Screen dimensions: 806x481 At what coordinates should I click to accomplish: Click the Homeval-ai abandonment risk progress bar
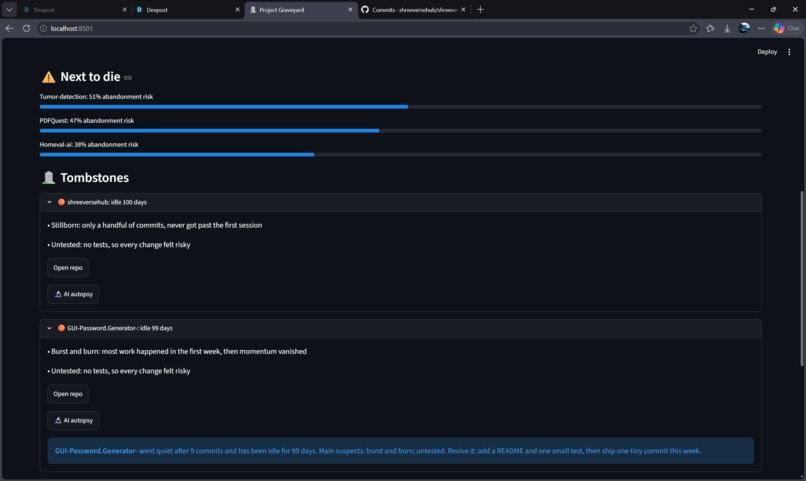point(400,154)
